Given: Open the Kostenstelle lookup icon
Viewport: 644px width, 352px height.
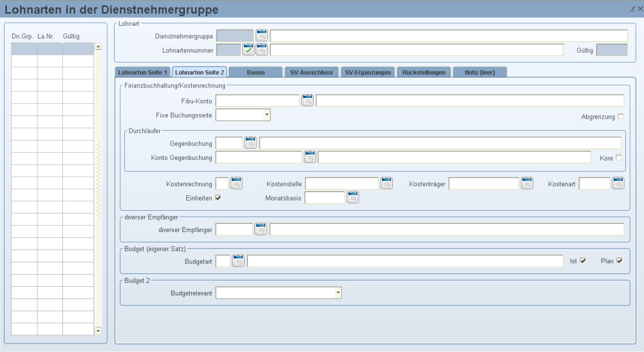Looking at the screenshot, I should (386, 184).
